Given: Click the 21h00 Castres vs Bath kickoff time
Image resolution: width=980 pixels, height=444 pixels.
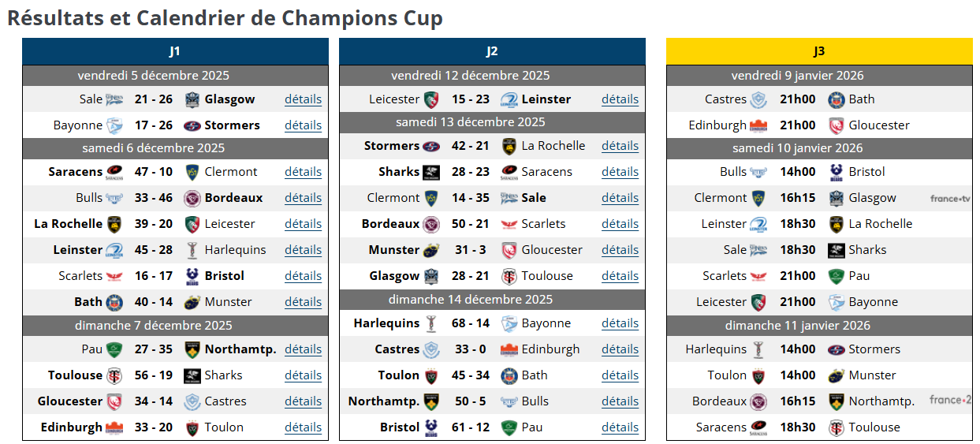Looking at the screenshot, I should click(x=797, y=99).
